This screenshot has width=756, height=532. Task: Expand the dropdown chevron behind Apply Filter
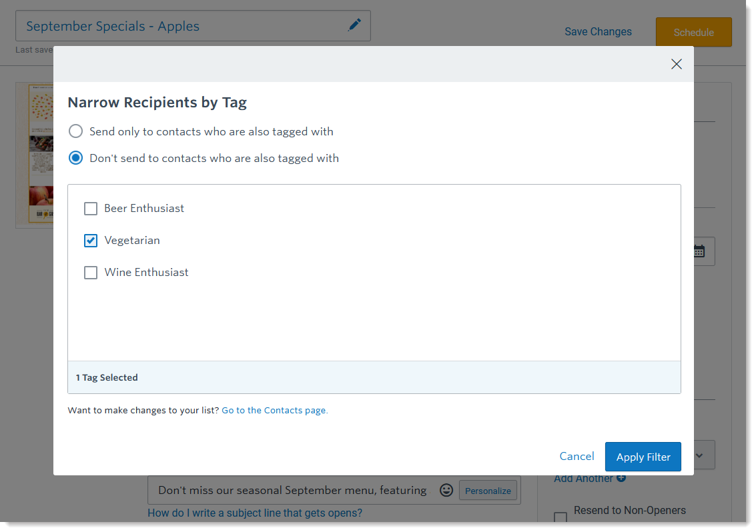click(699, 455)
